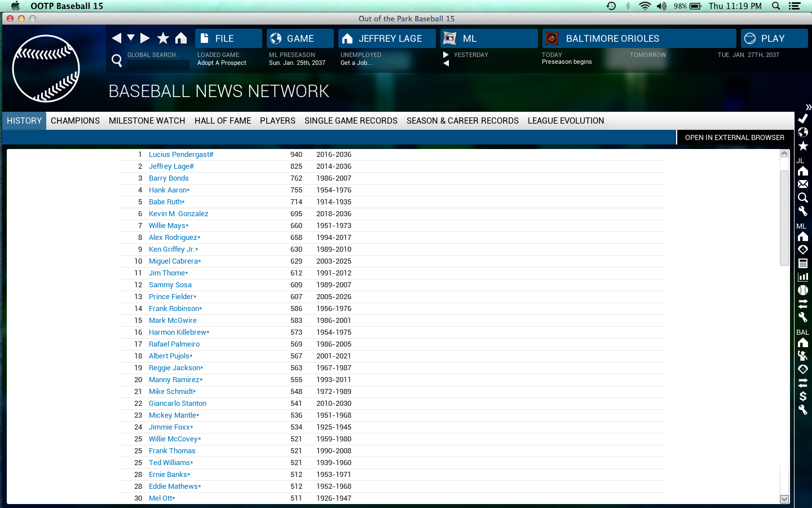Click the Global Search input field

158,64
